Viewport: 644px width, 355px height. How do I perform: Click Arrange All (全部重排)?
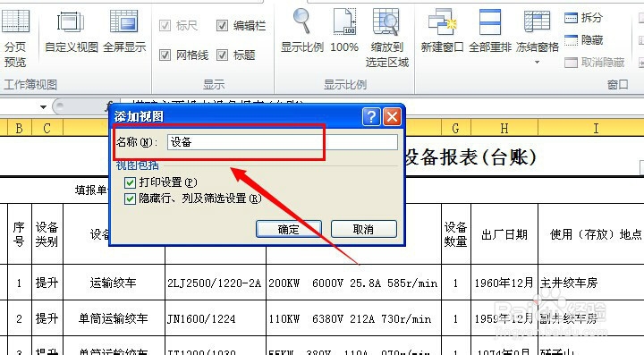[x=490, y=31]
